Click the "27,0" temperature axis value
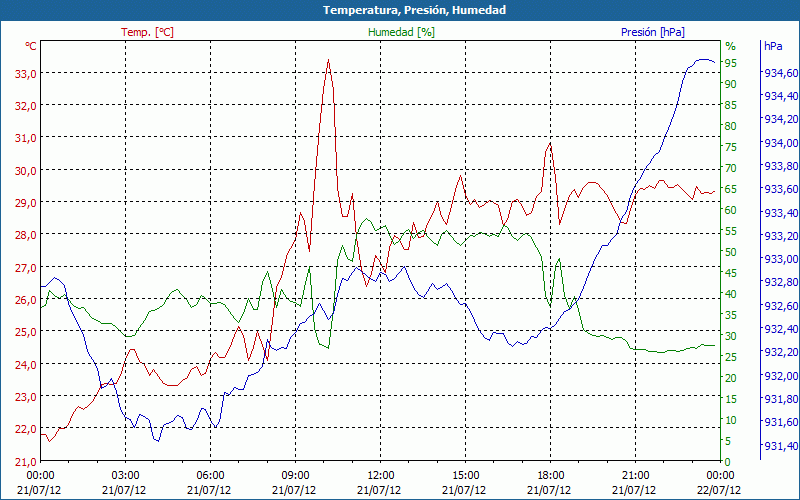 click(x=25, y=268)
